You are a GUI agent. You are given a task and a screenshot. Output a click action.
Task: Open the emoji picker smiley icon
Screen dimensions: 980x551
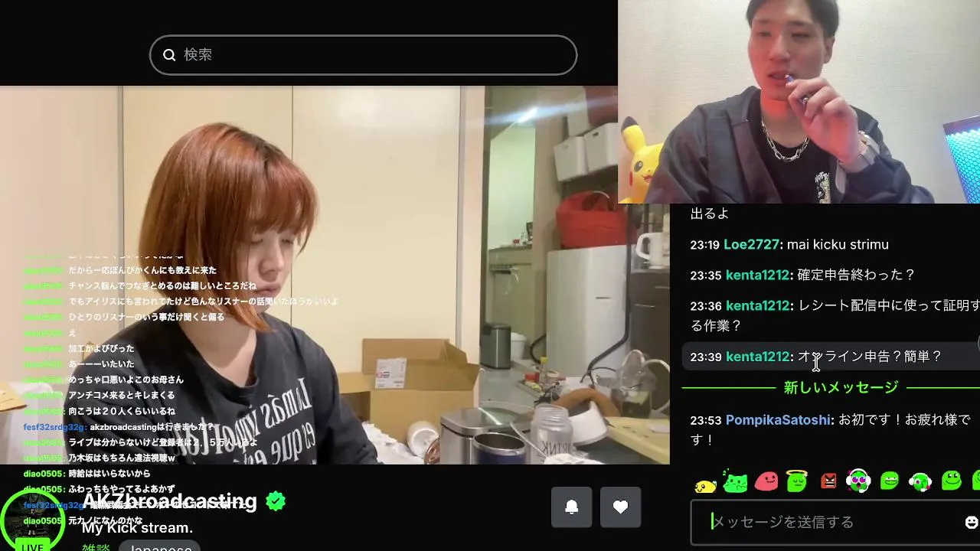pos(972,522)
